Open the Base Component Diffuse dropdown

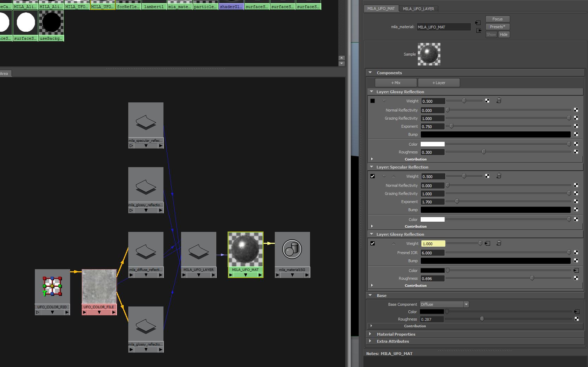click(x=444, y=304)
